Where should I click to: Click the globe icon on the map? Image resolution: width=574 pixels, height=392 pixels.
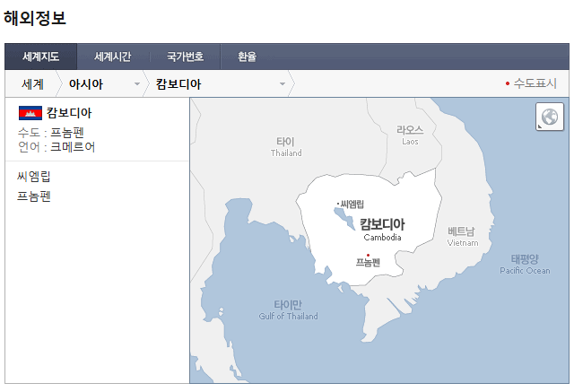coord(550,117)
